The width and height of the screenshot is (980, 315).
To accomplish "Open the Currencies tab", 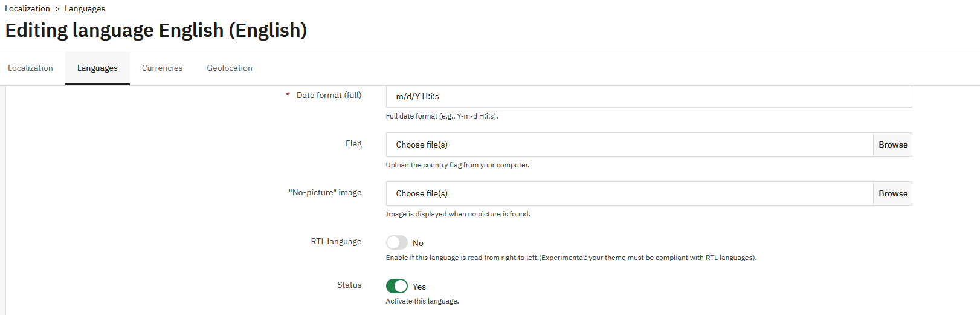I will [x=162, y=68].
